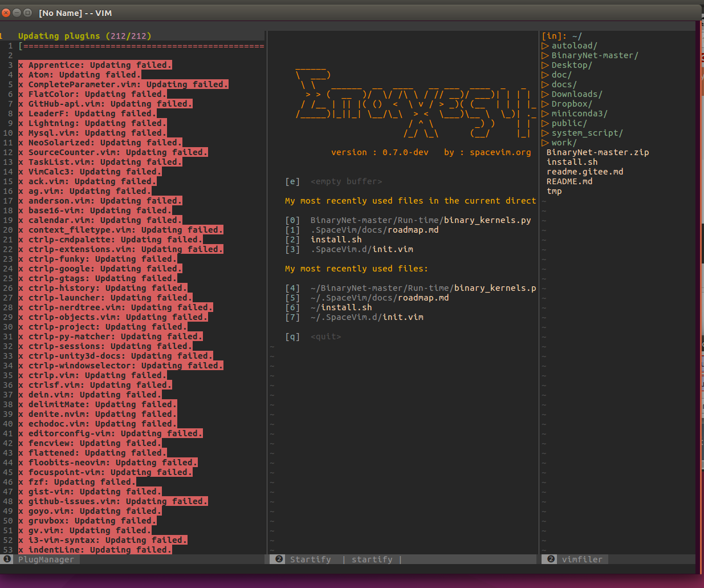Expand the miniconda3/ folder triangle
The width and height of the screenshot is (704, 588).
(x=545, y=113)
